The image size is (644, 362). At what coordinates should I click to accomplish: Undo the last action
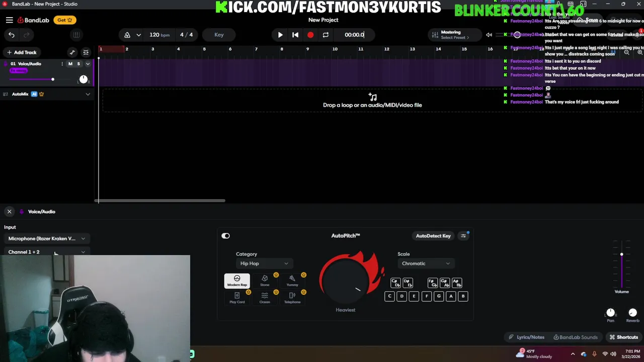12,35
